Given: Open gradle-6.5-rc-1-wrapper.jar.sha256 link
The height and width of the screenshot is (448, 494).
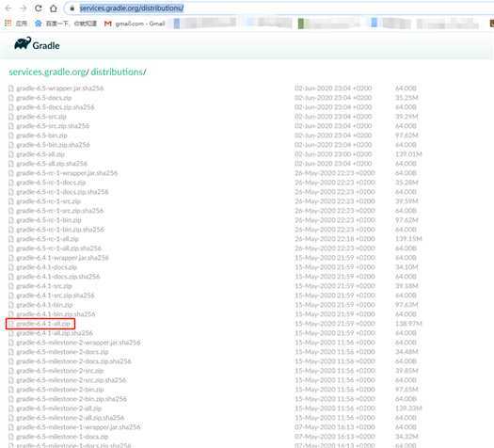Looking at the screenshot, I should click(67, 173).
